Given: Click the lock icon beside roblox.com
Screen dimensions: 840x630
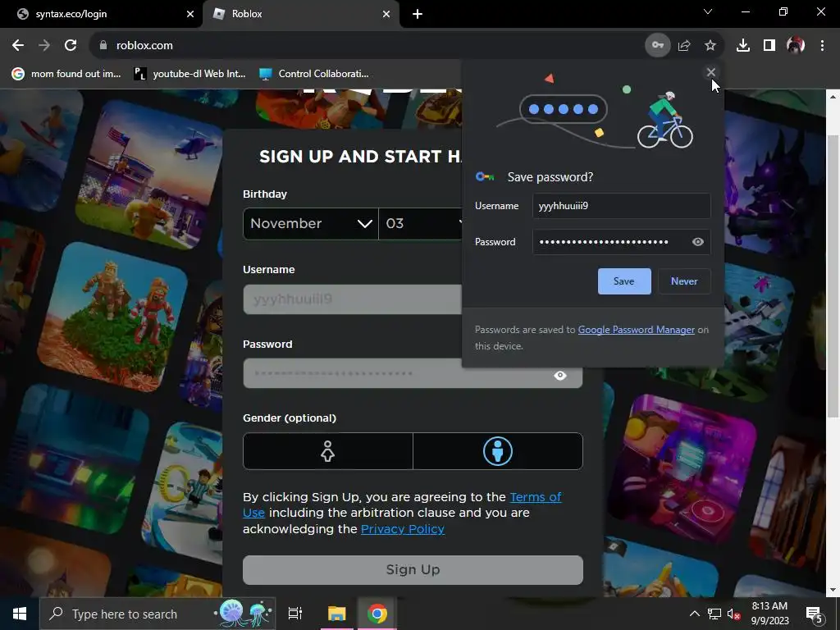Looking at the screenshot, I should click(x=103, y=46).
